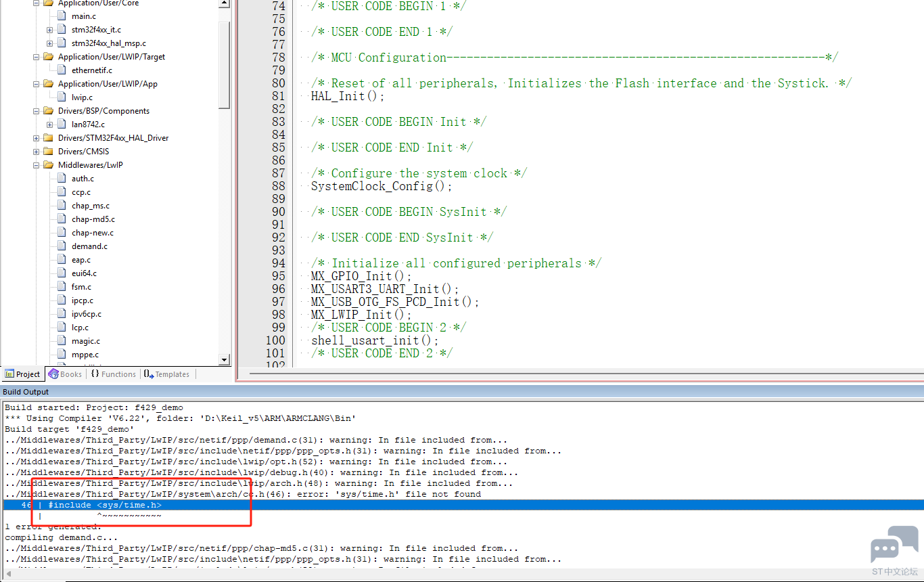Click the 'Build target f429_demo' output line
Screen dimensions: 924x582
(69, 429)
